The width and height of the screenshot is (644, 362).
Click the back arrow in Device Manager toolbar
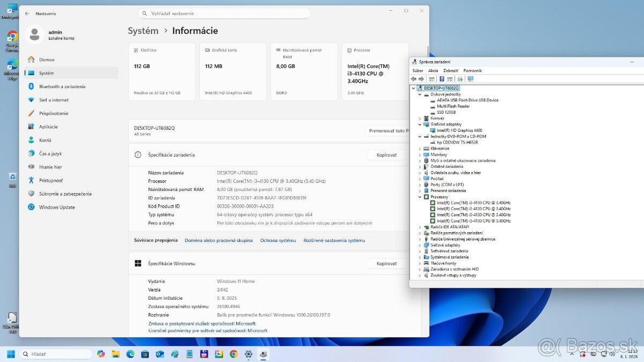414,79
